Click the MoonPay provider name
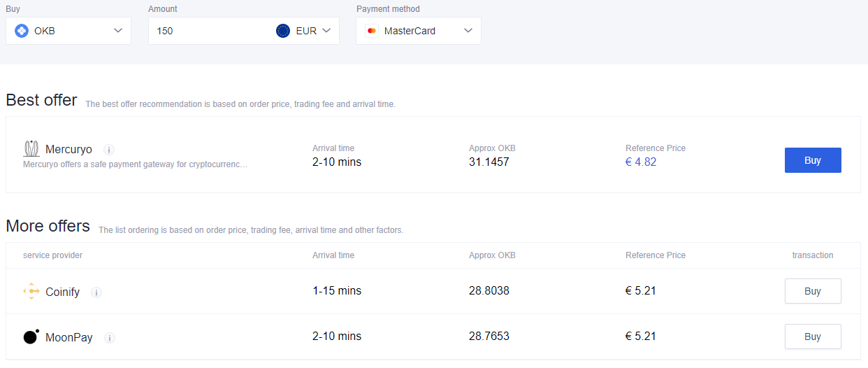 point(69,337)
